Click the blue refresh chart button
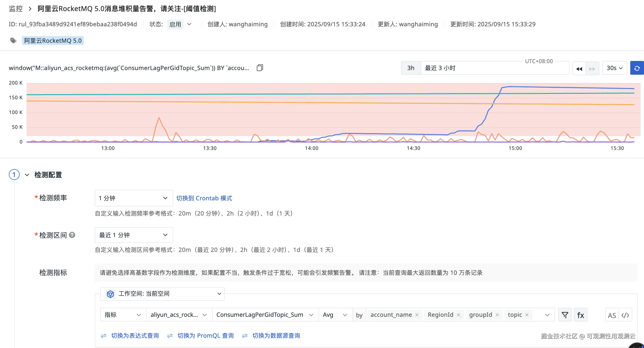The image size is (644, 348). tap(637, 68)
